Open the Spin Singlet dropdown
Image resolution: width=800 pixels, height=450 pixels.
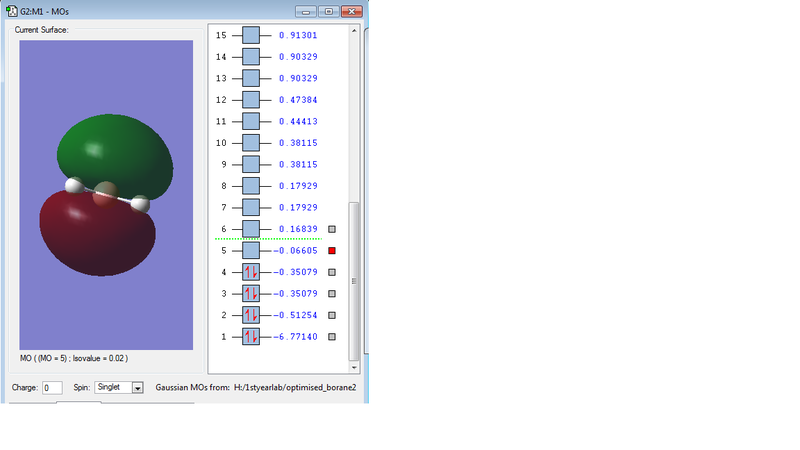(x=137, y=388)
